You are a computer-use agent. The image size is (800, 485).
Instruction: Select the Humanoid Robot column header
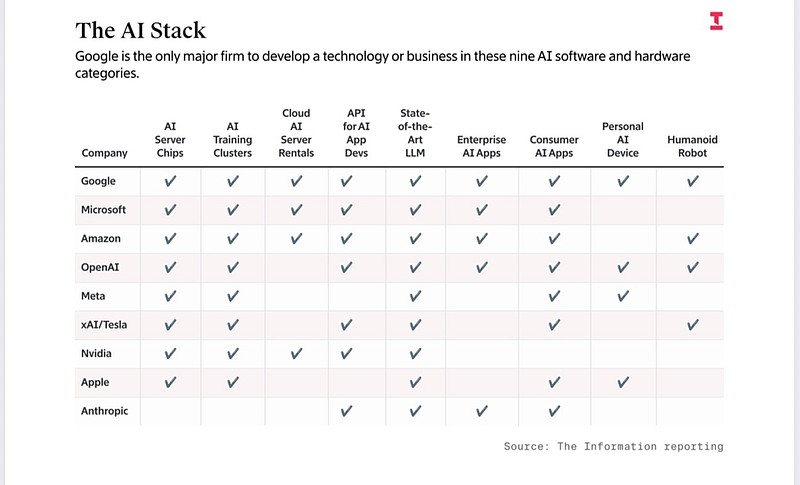[692, 146]
